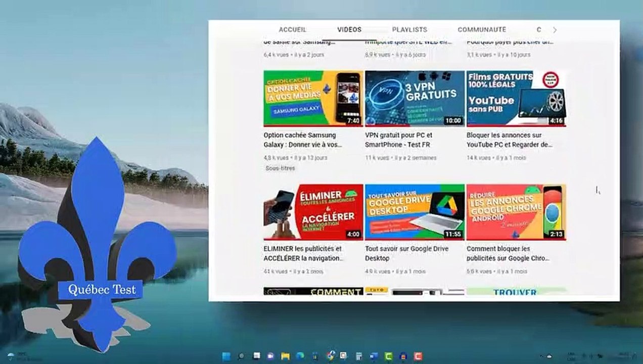Show hidden system tray icons

click(541, 356)
